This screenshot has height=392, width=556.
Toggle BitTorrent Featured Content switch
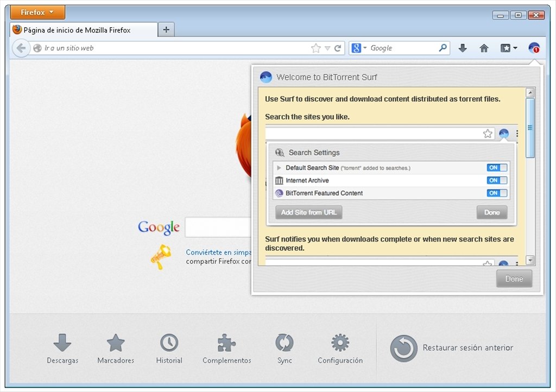(x=497, y=193)
